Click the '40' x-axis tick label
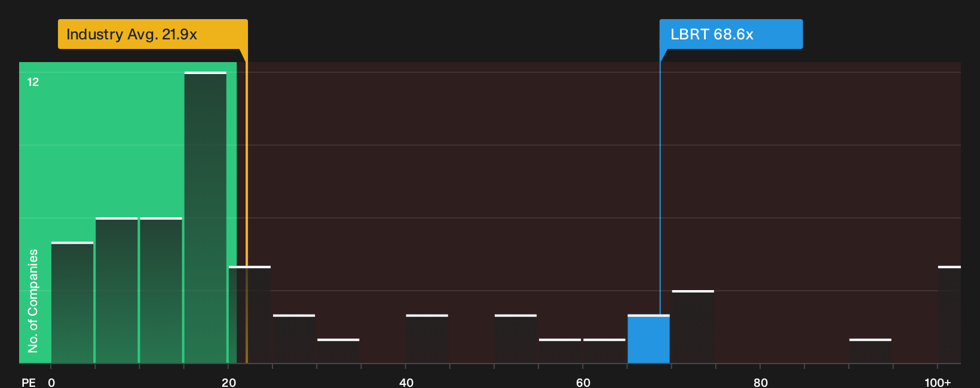 click(406, 383)
